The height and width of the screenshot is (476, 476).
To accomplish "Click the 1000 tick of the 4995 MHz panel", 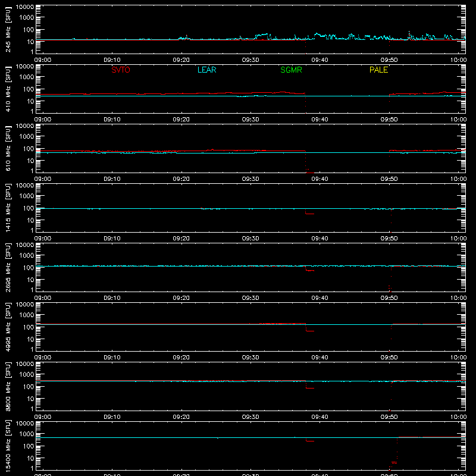I will pos(27,315).
